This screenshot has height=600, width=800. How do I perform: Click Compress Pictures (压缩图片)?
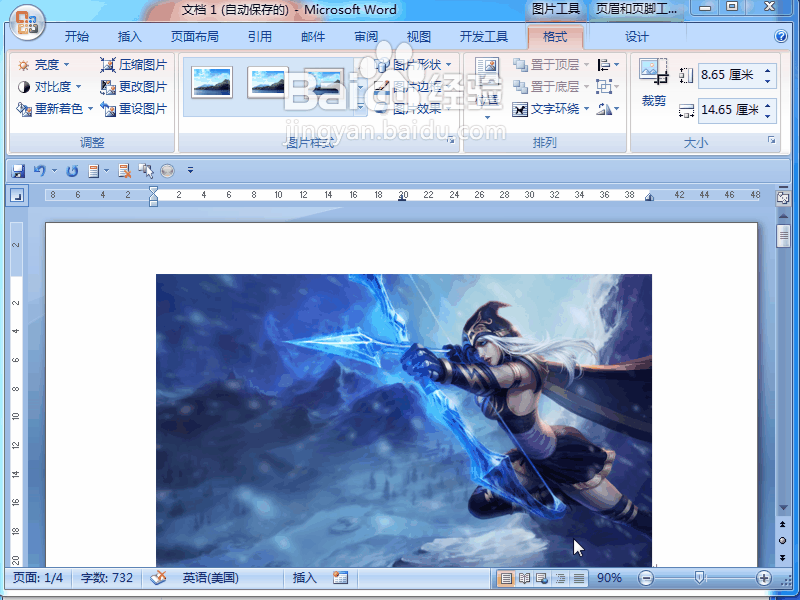tap(133, 65)
